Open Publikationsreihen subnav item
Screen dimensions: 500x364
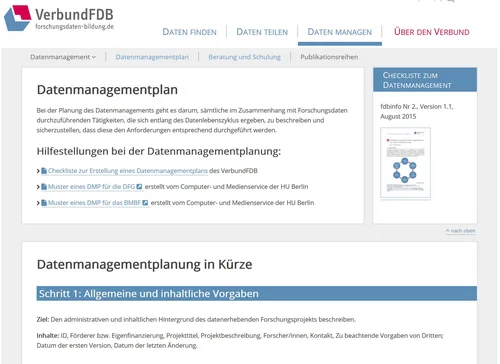pos(329,57)
